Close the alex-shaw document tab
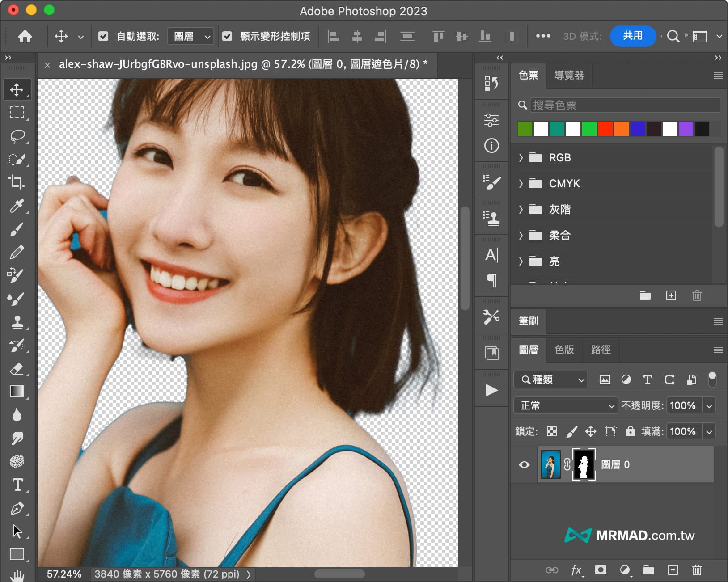This screenshot has height=582, width=728. tap(47, 65)
